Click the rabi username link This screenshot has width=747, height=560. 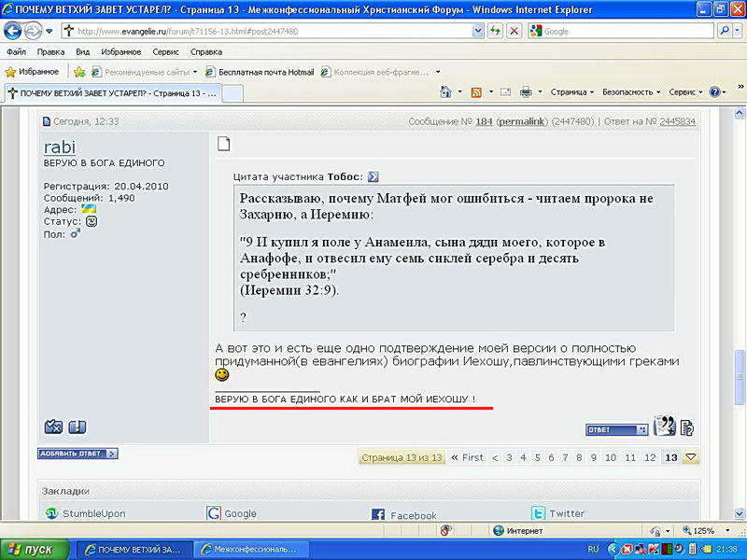(60, 147)
